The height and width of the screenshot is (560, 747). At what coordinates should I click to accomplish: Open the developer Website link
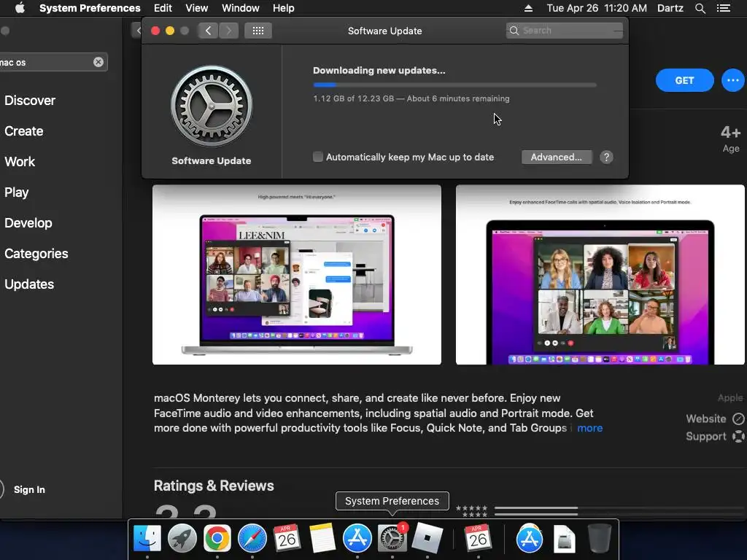pyautogui.click(x=706, y=419)
